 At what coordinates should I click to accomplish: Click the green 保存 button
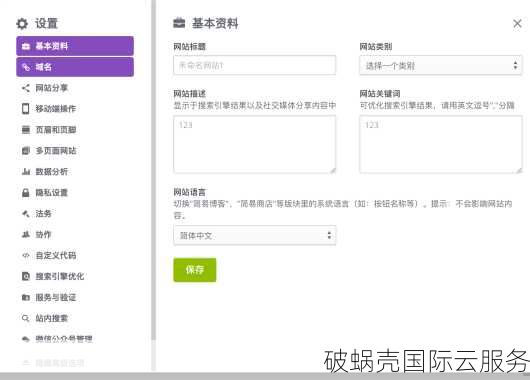point(195,270)
